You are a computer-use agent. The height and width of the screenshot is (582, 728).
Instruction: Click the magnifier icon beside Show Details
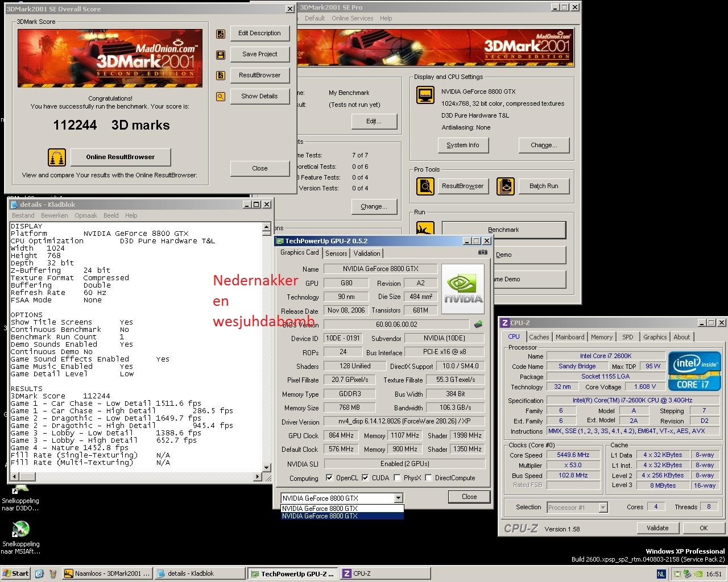coord(221,97)
